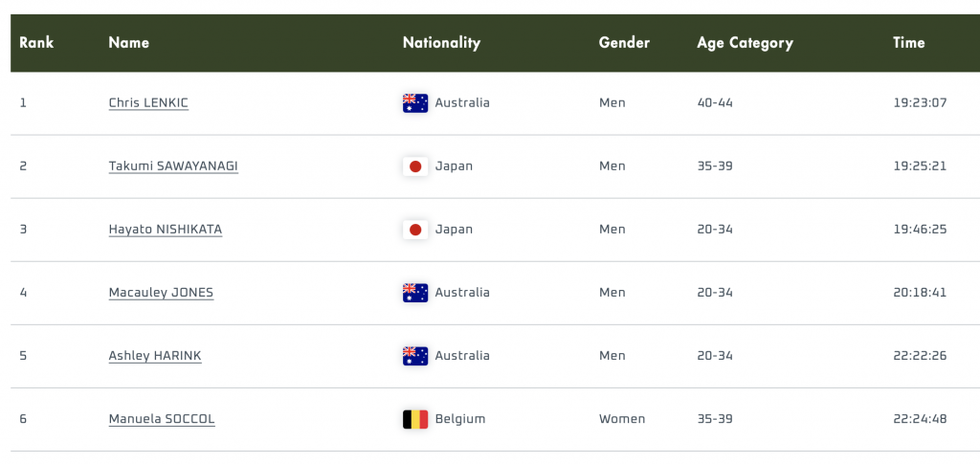Select the Macauley JONES name link
Screen dimensions: 980x464
click(x=161, y=293)
